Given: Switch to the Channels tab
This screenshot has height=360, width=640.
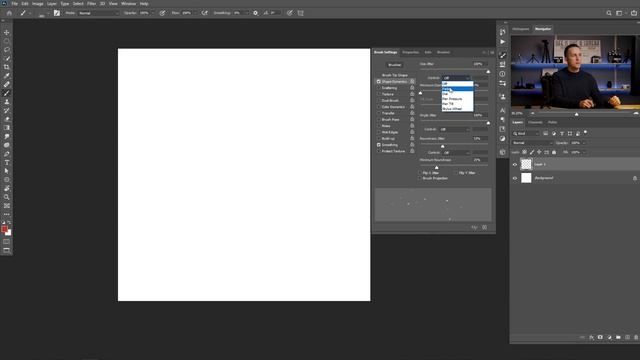Looking at the screenshot, I should (x=535, y=122).
